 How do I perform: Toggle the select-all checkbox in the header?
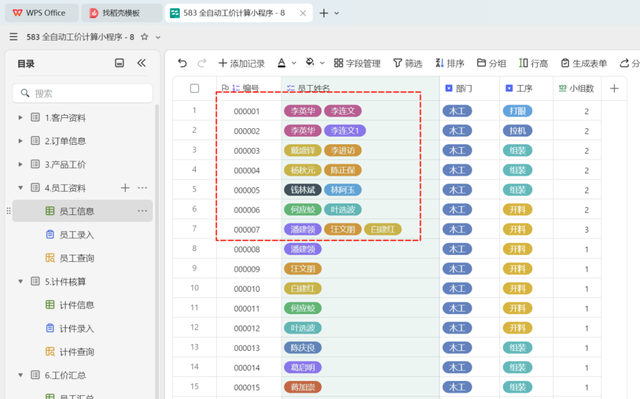194,89
